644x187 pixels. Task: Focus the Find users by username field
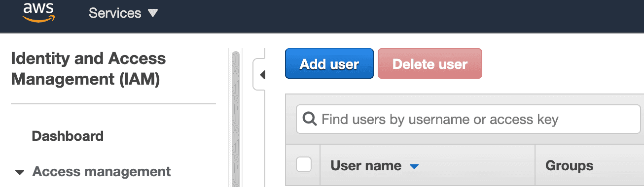pyautogui.click(x=468, y=119)
